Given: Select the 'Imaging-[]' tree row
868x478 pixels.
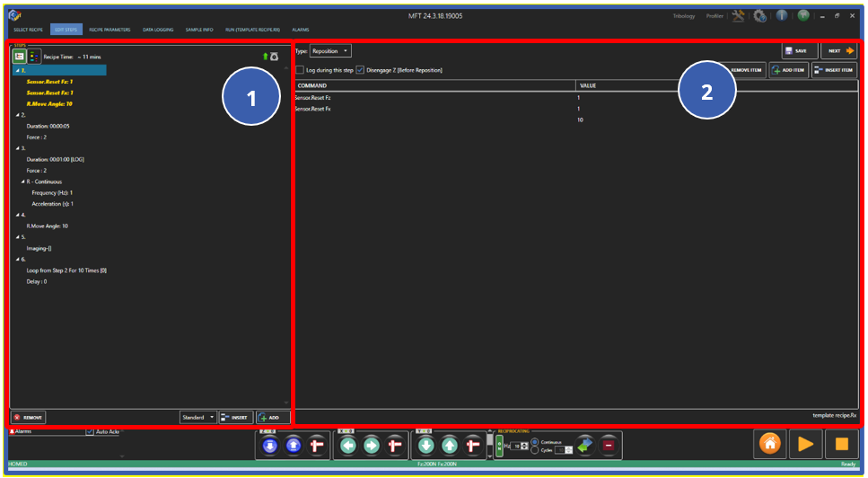Looking at the screenshot, I should [39, 248].
